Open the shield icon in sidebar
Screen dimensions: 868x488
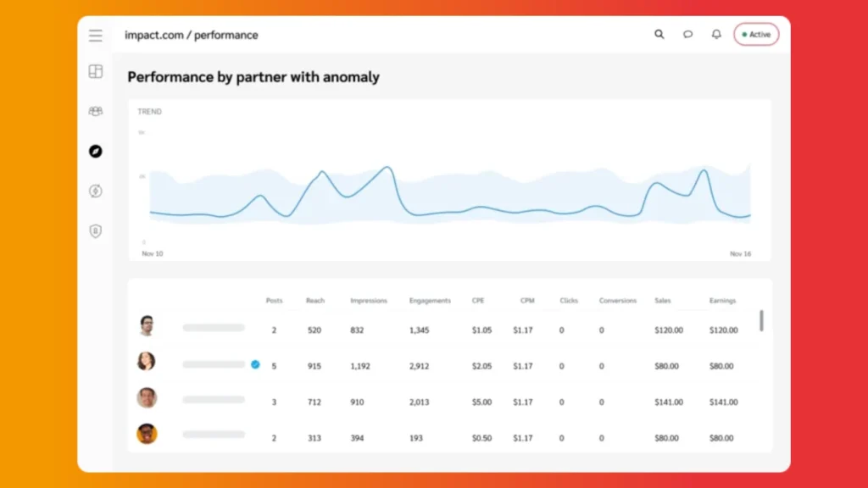[96, 231]
